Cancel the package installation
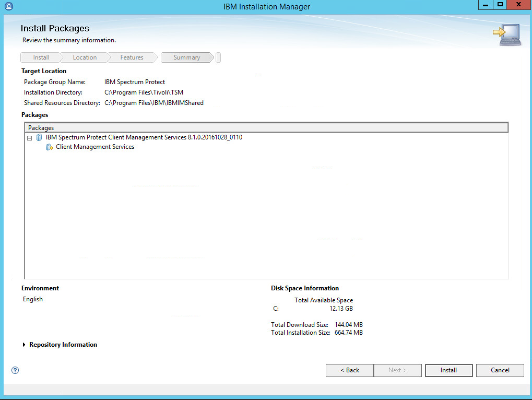This screenshot has width=532, height=400. coord(500,370)
